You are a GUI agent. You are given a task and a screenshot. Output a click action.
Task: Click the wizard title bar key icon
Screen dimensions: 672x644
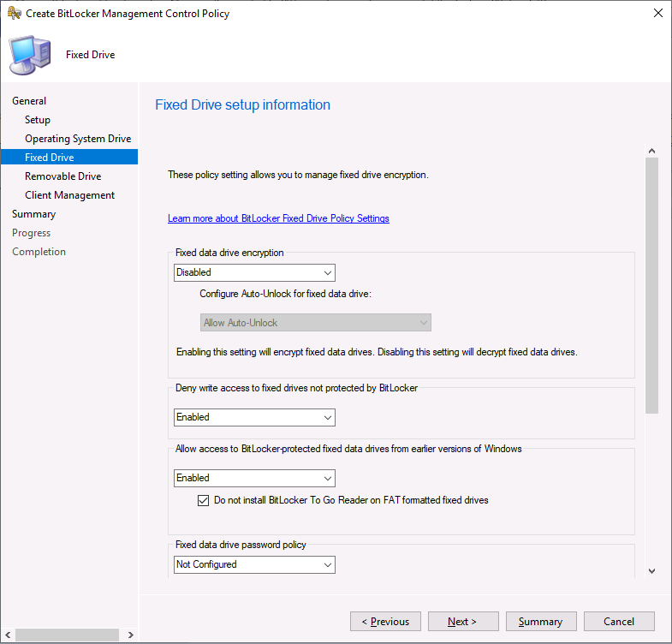[x=15, y=14]
